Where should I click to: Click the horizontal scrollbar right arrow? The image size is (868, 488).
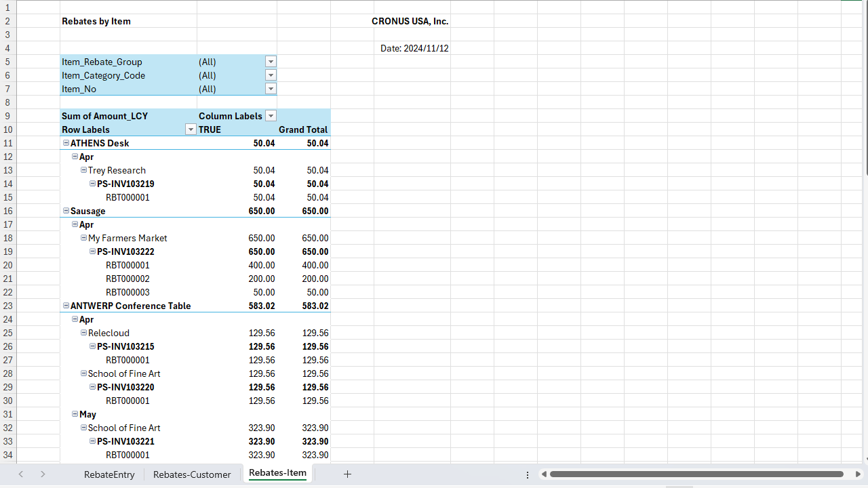click(x=859, y=474)
